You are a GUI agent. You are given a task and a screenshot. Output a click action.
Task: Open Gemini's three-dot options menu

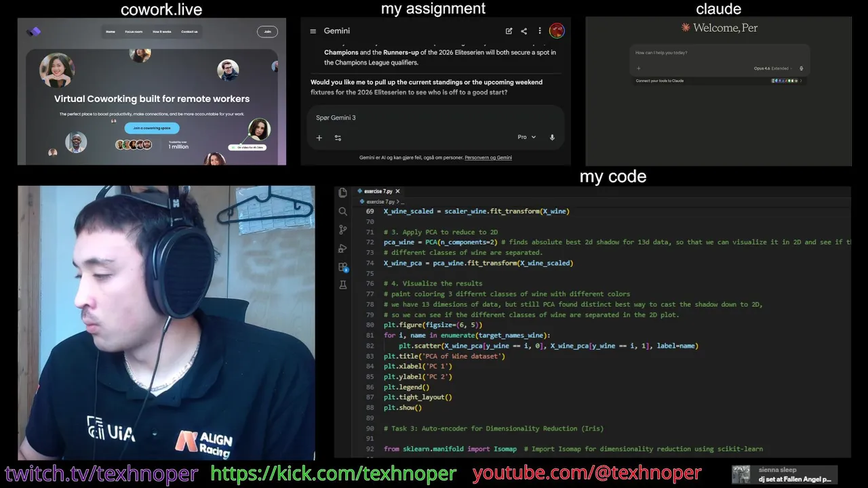tap(540, 31)
